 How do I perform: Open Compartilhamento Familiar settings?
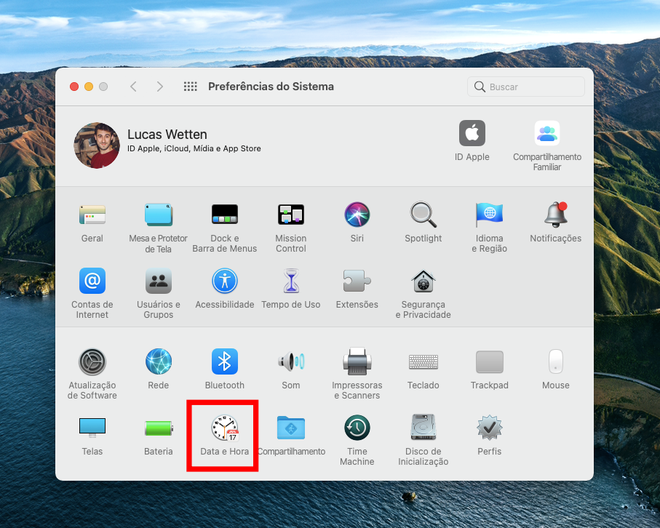[547, 133]
